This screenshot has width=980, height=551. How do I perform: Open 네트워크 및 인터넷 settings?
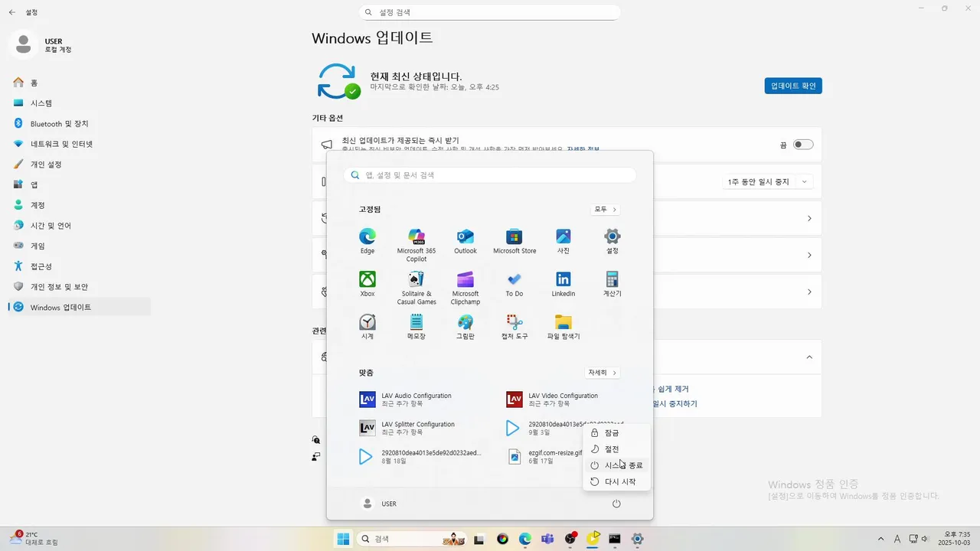coord(80,144)
